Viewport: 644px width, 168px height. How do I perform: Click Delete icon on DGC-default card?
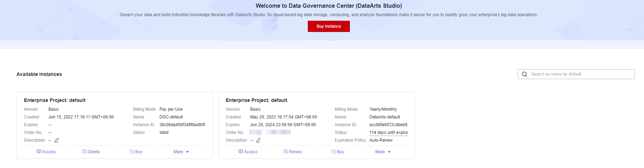click(x=84, y=151)
